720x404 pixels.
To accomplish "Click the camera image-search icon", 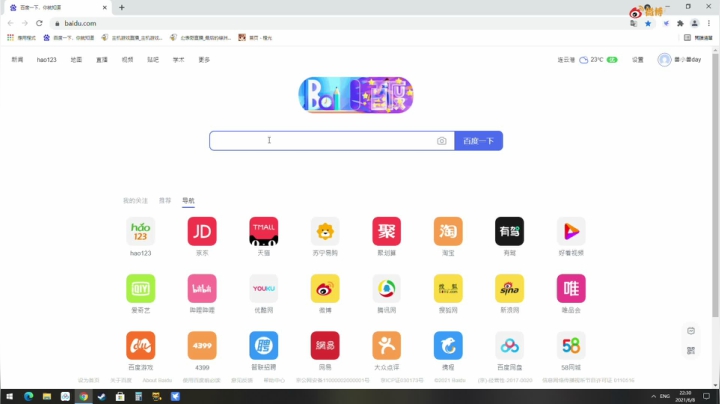I will point(441,141).
